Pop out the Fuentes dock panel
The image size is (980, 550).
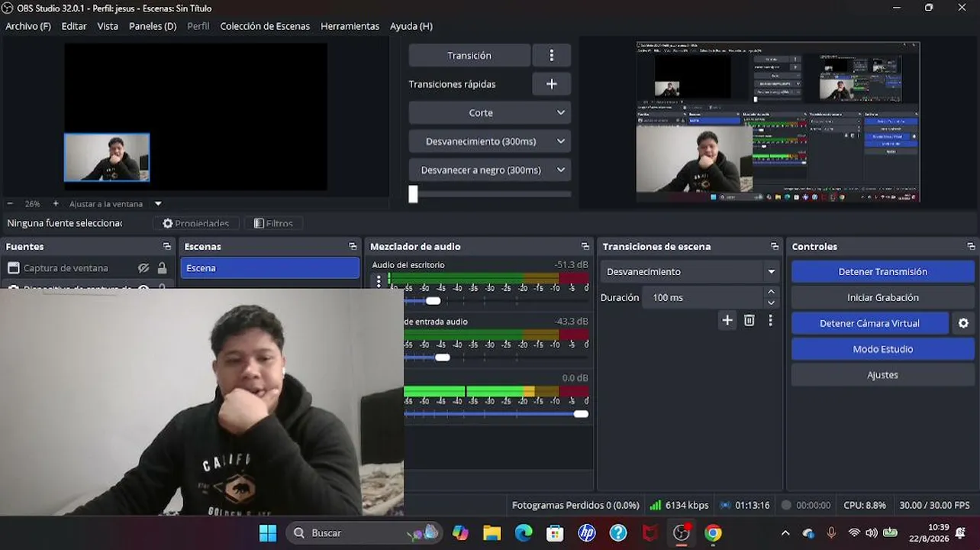click(x=167, y=247)
